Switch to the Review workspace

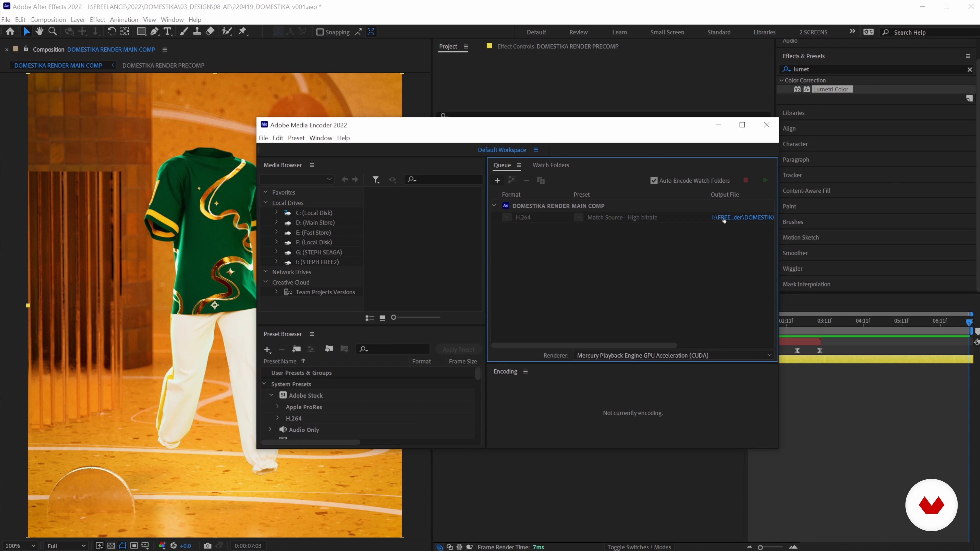point(578,32)
